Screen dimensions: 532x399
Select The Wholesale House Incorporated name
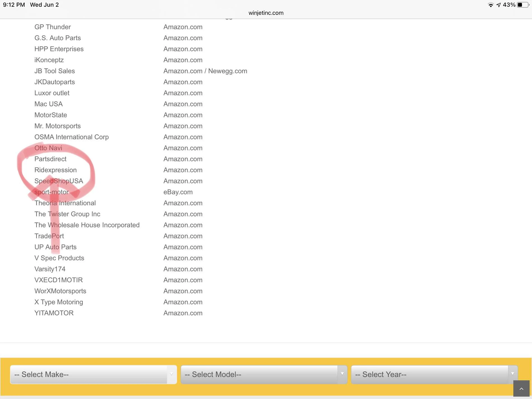click(x=87, y=225)
